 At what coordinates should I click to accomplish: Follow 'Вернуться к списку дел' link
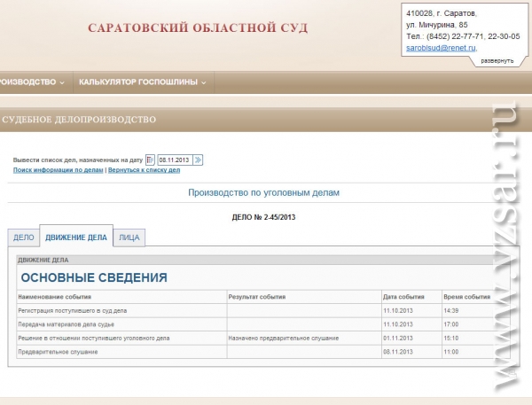tap(144, 169)
